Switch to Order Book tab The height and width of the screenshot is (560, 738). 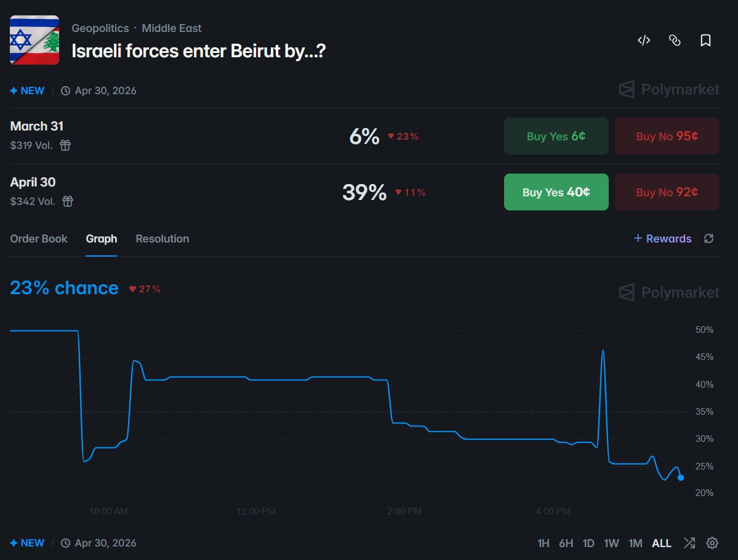(39, 239)
